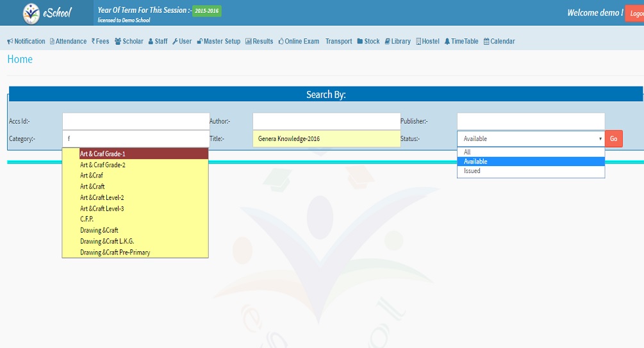Open the Scholar menu
Viewport: 644px width, 348px height.
click(x=129, y=42)
